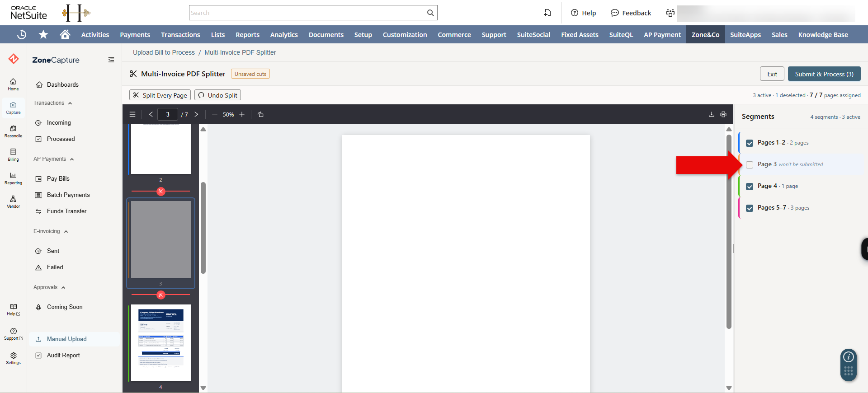This screenshot has width=868, height=393.
Task: Check the Page 3 segment checkbox
Action: (750, 164)
